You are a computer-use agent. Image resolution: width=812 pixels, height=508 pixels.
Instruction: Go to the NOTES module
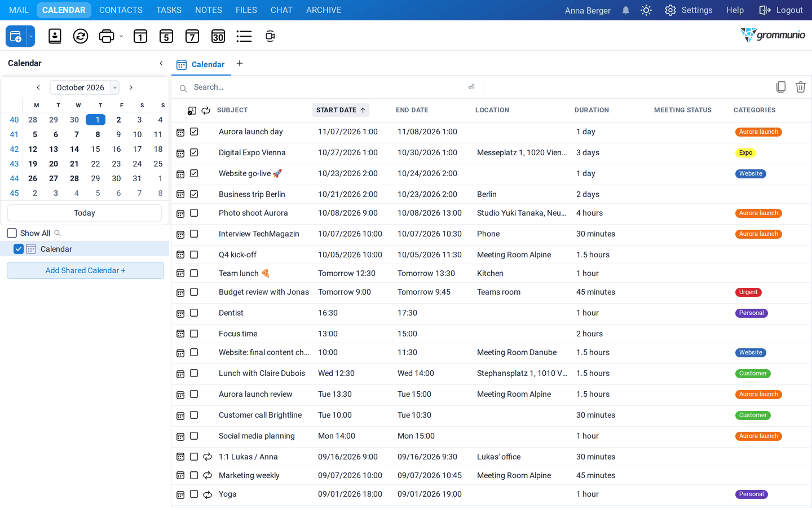coord(209,10)
